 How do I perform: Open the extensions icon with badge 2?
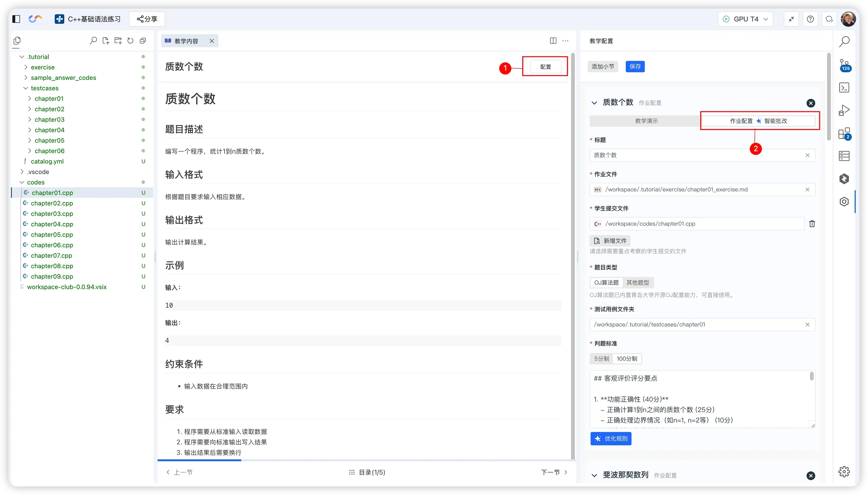[x=844, y=133]
